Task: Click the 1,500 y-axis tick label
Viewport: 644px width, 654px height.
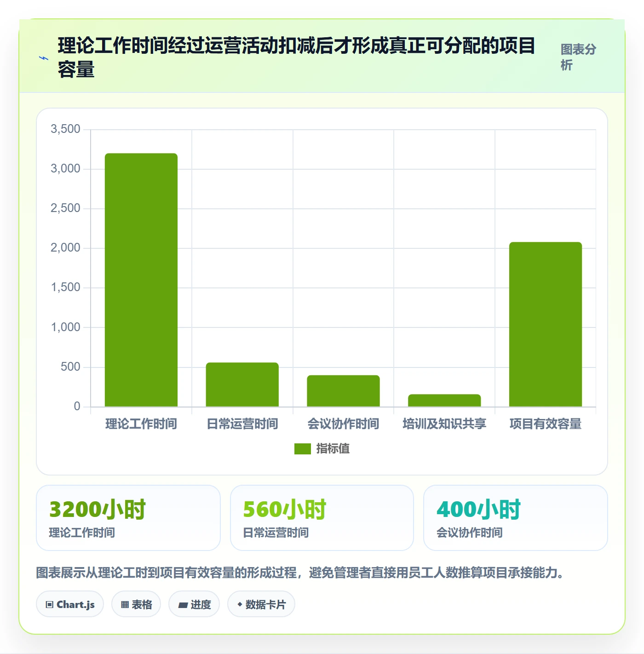Action: click(x=65, y=287)
